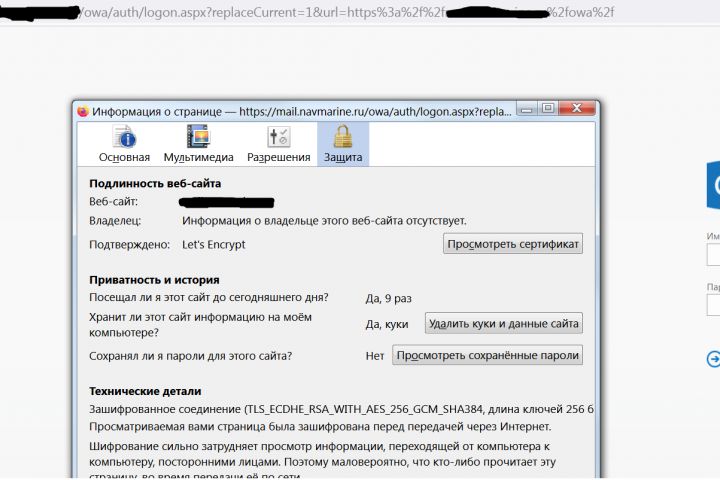
Task: Maximize the page info dialog
Action: point(547,109)
